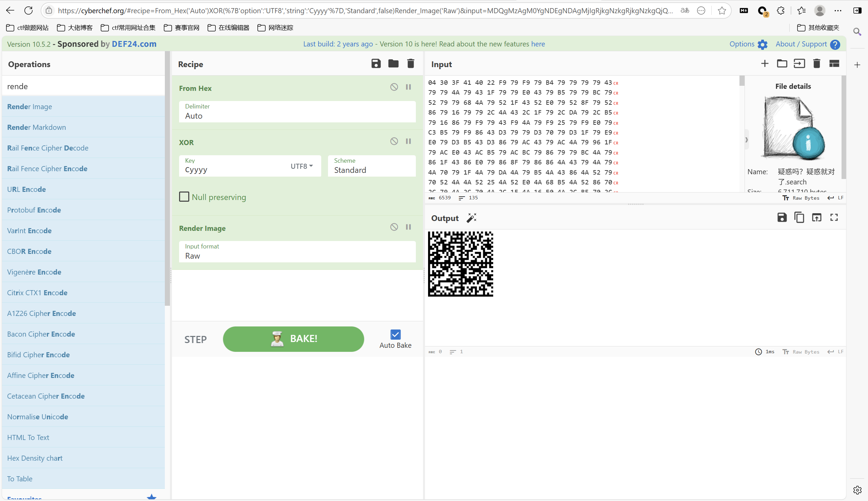Open ctf常用网址合集 bookmark folder
This screenshot has width=868, height=501.
pos(128,27)
